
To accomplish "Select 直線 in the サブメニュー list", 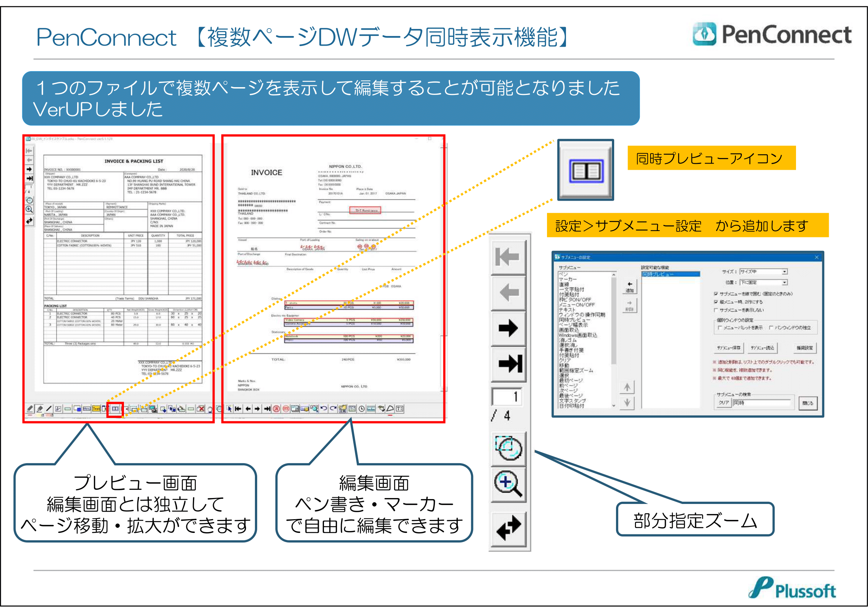I will pos(564,285).
